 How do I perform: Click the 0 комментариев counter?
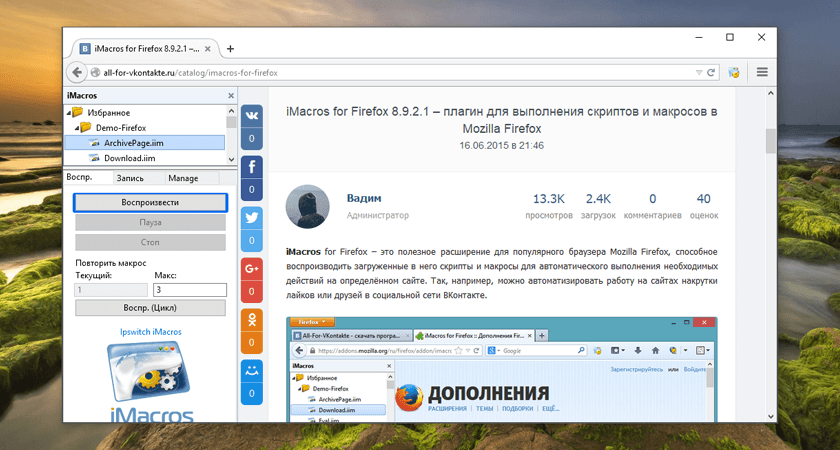(x=652, y=206)
